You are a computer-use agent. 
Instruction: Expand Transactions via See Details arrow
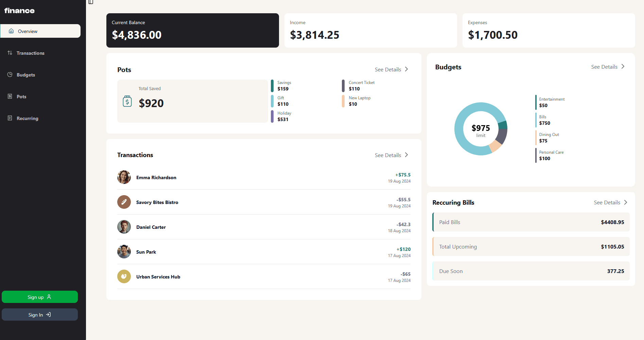406,155
